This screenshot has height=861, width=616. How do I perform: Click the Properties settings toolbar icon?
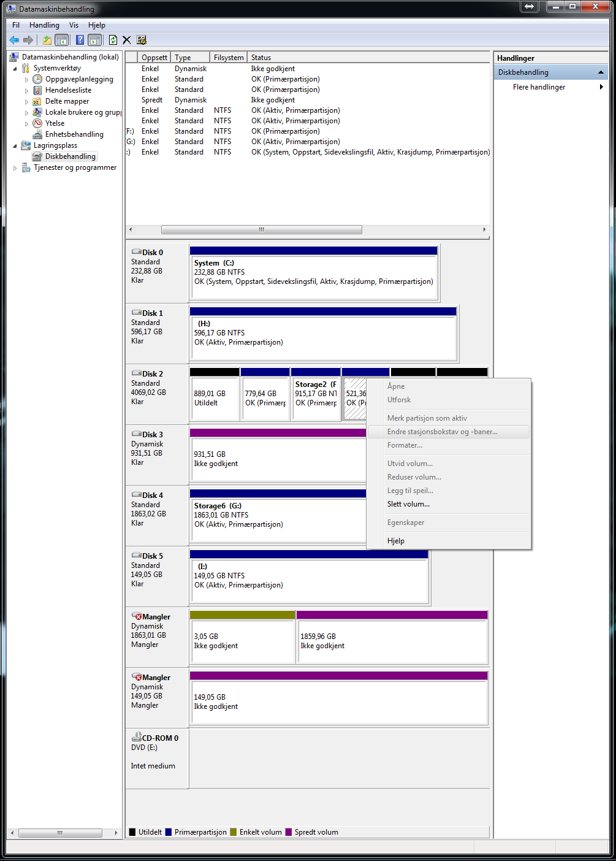pos(142,40)
